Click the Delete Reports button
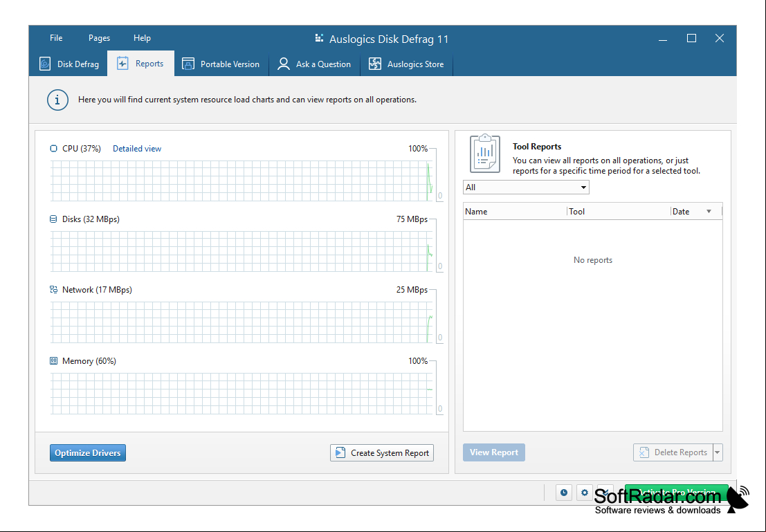The height and width of the screenshot is (532, 766). pos(673,452)
